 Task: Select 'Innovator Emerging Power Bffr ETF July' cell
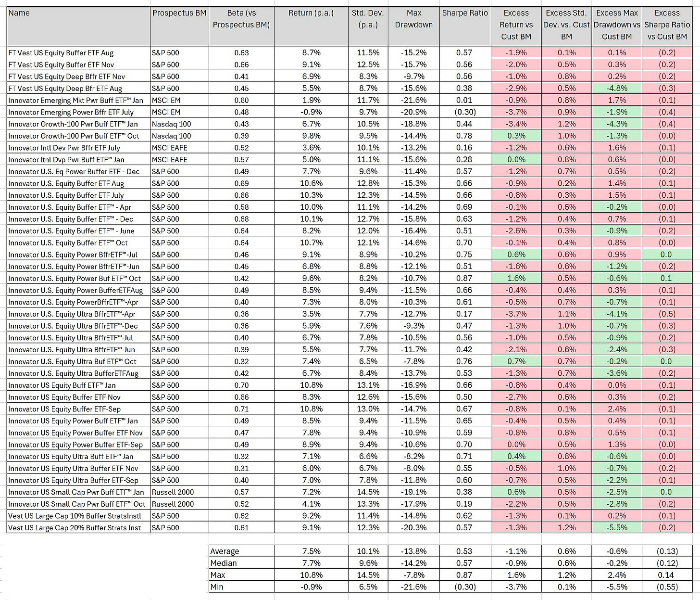[78, 112]
